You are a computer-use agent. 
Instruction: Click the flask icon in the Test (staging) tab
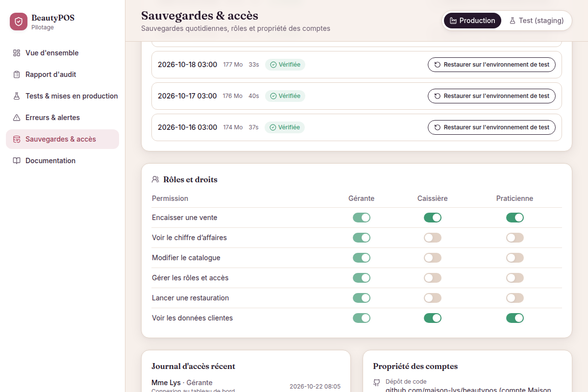513,21
